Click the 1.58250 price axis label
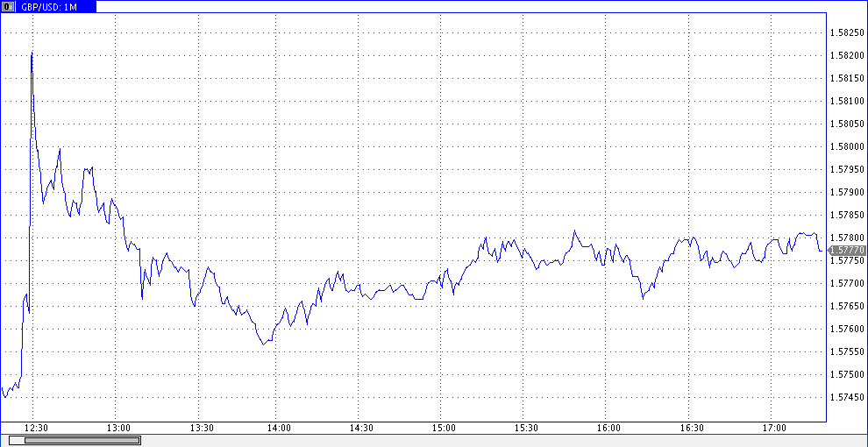The height and width of the screenshot is (447, 868). [x=846, y=32]
